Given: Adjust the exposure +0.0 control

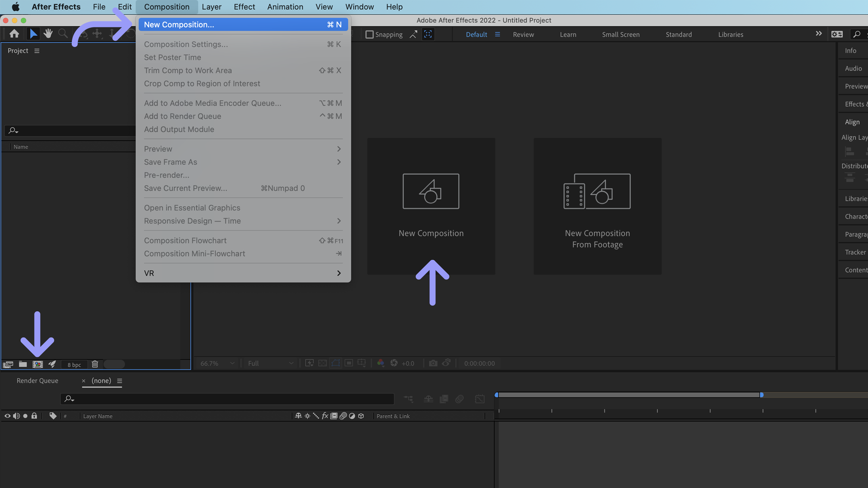Looking at the screenshot, I should 408,363.
